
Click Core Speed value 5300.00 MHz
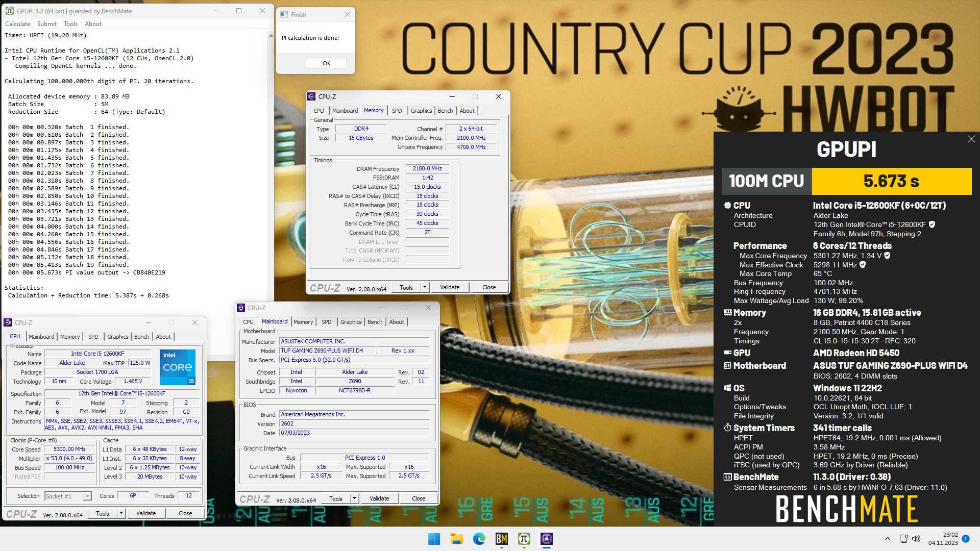click(69, 449)
